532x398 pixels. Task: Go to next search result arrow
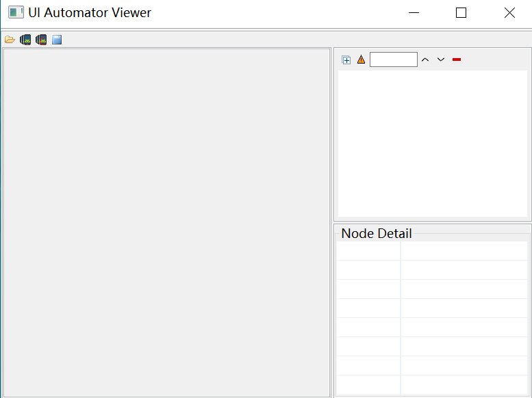pyautogui.click(x=441, y=59)
